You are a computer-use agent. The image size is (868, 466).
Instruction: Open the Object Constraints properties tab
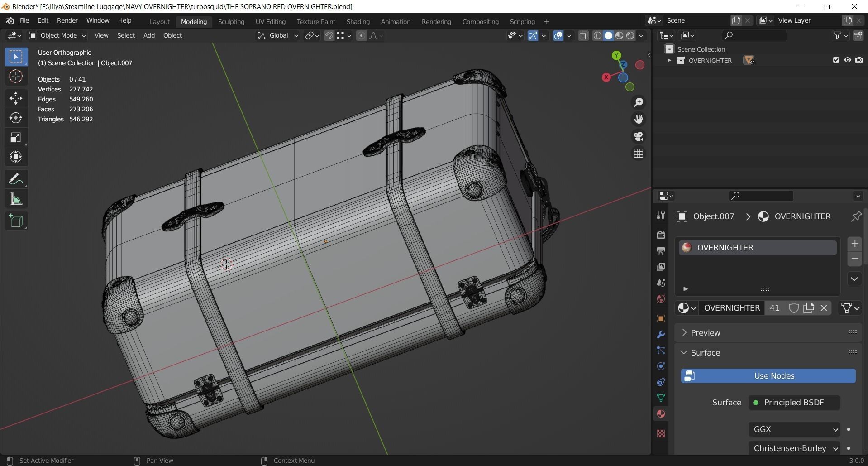[x=661, y=382]
